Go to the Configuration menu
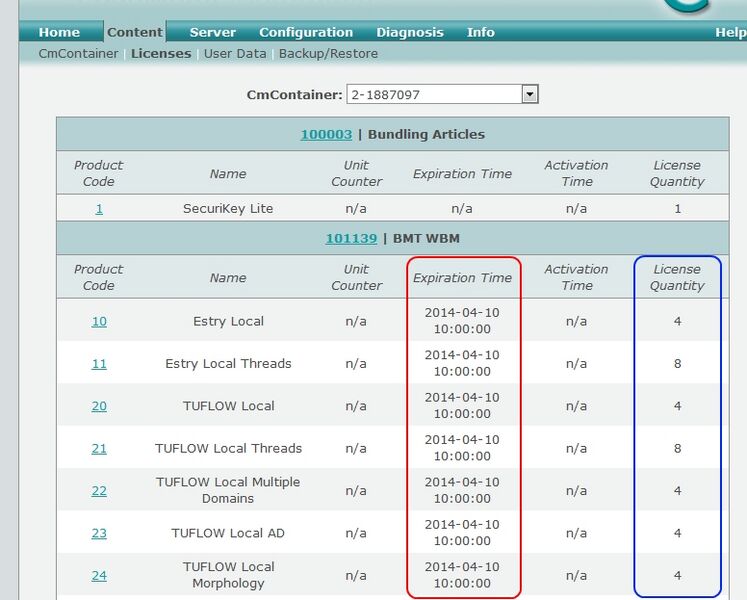This screenshot has width=747, height=600. click(306, 32)
